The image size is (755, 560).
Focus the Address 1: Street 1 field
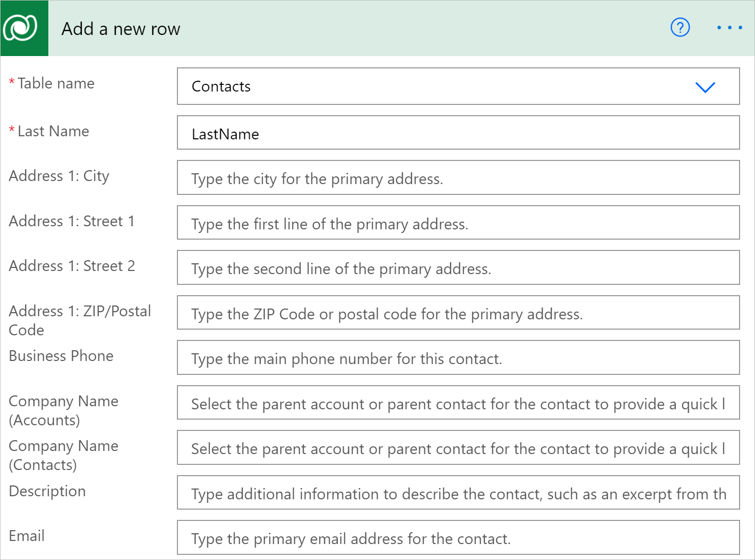pyautogui.click(x=458, y=223)
